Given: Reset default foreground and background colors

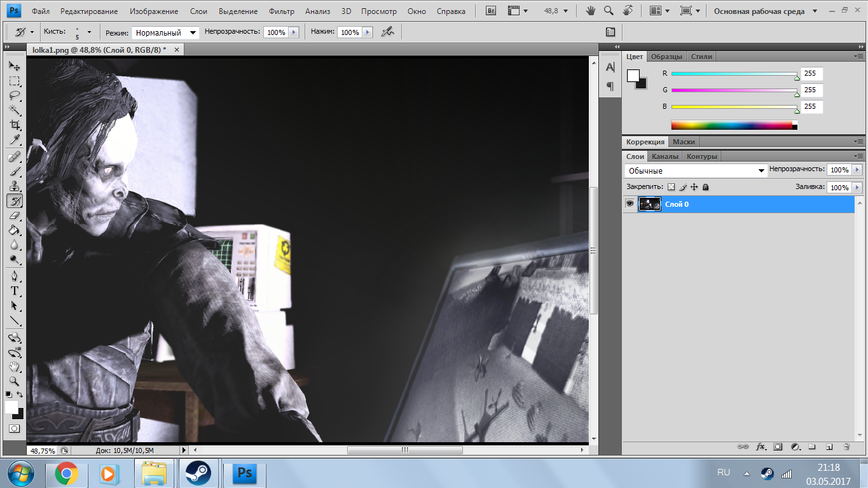Looking at the screenshot, I should click(x=9, y=394).
